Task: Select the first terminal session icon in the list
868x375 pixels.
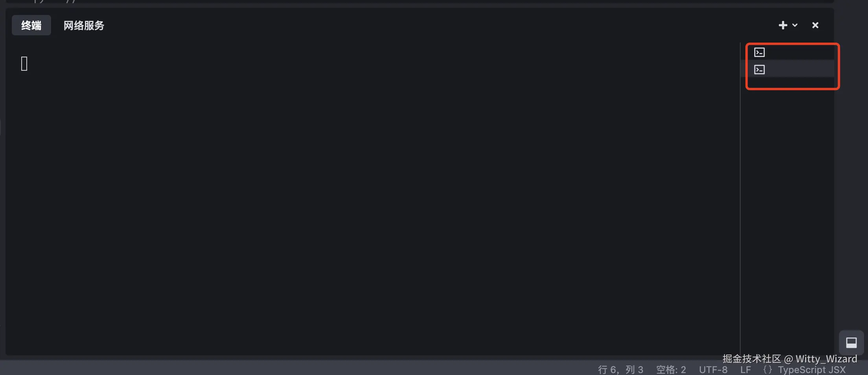Action: click(759, 52)
